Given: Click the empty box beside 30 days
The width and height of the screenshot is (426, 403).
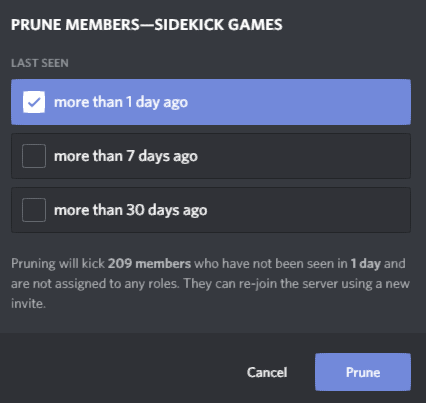Looking at the screenshot, I should tap(34, 210).
